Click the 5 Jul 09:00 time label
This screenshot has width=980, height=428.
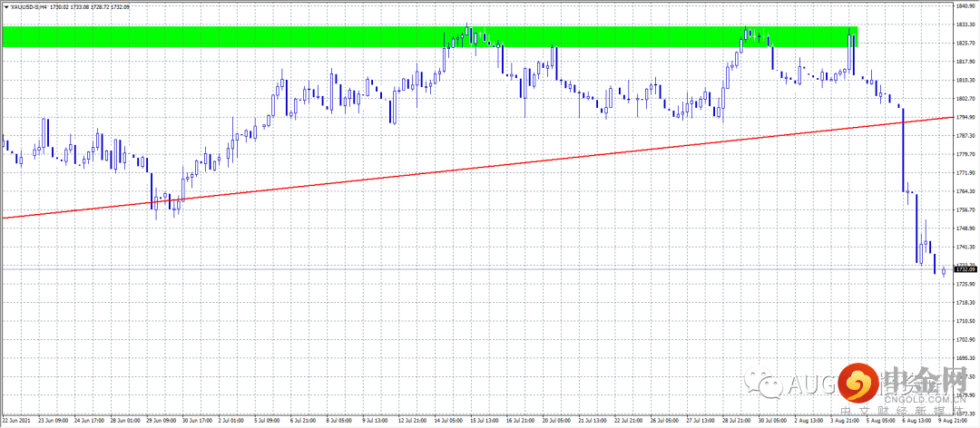point(268,422)
